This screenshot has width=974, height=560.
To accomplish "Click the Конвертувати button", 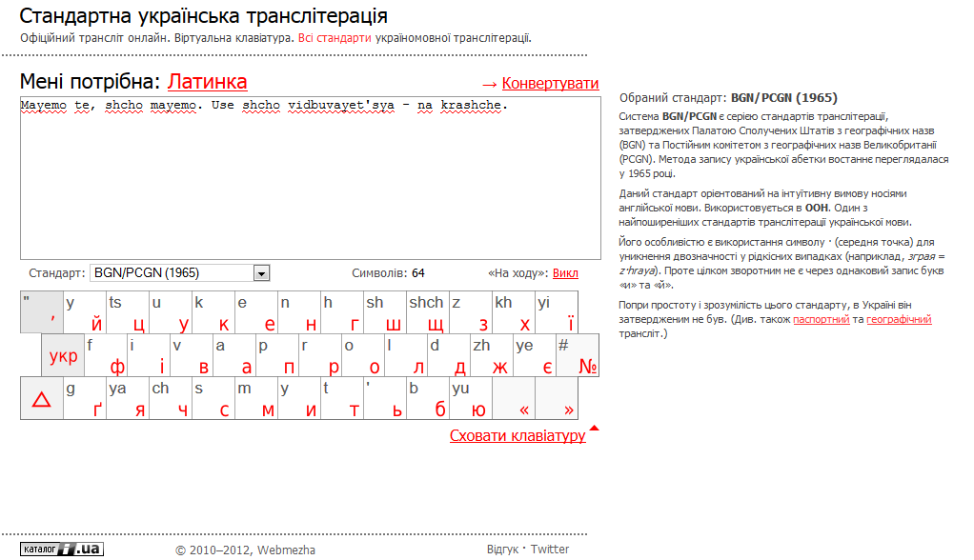I will [x=550, y=84].
